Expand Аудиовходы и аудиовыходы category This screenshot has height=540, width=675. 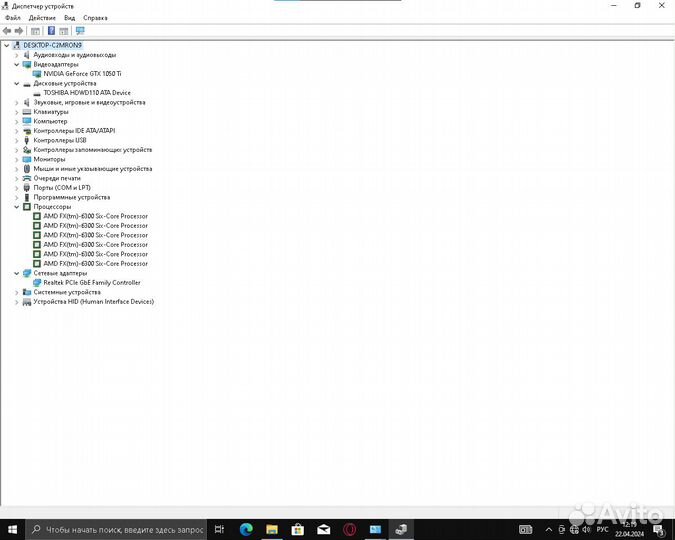pos(16,55)
